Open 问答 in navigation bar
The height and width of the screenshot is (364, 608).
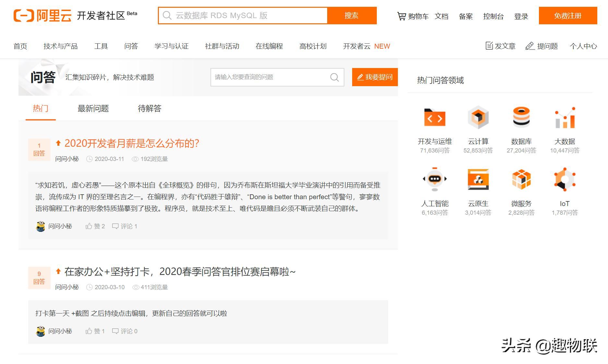131,46
